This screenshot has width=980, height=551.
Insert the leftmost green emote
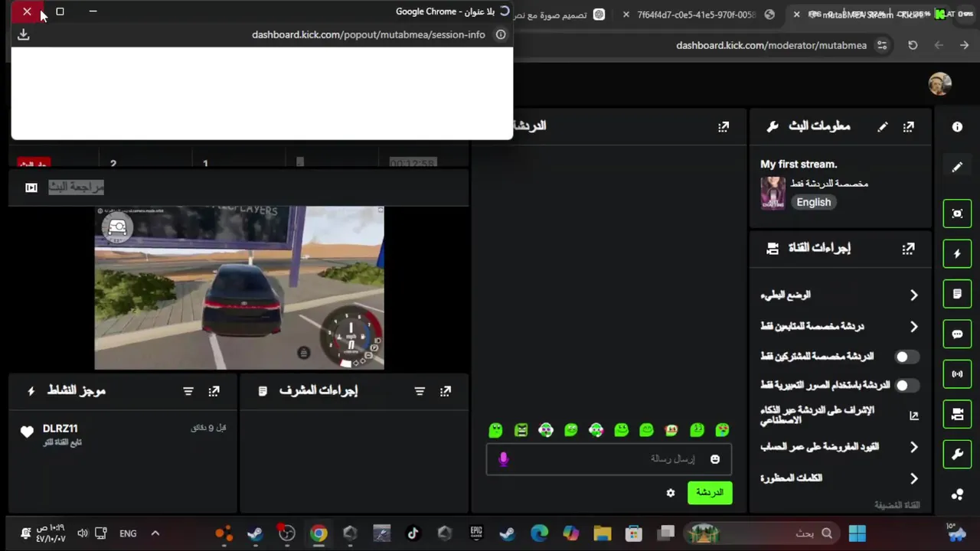coord(495,430)
